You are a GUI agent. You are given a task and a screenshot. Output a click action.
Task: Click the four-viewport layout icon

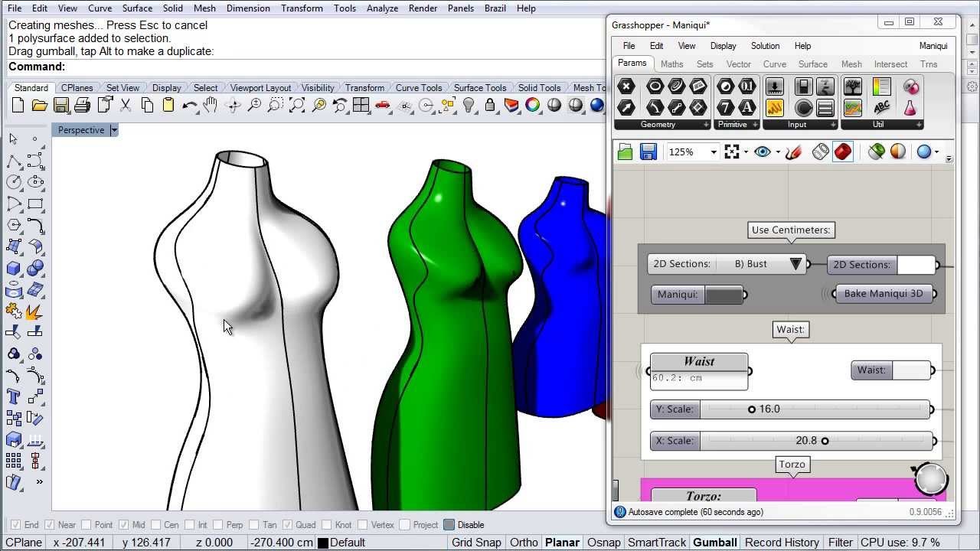point(361,106)
